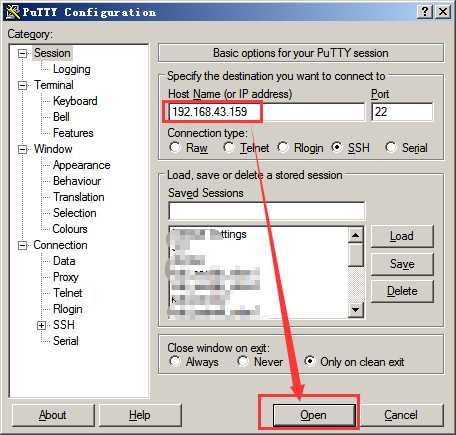Viewport: 456px width, 435px height.
Task: Open the SSH category in the tree
Action: point(64,325)
